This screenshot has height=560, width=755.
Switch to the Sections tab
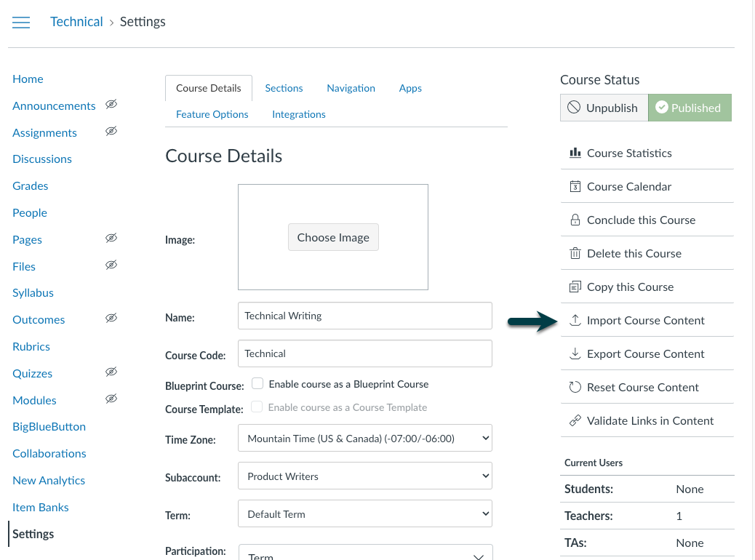click(x=284, y=88)
